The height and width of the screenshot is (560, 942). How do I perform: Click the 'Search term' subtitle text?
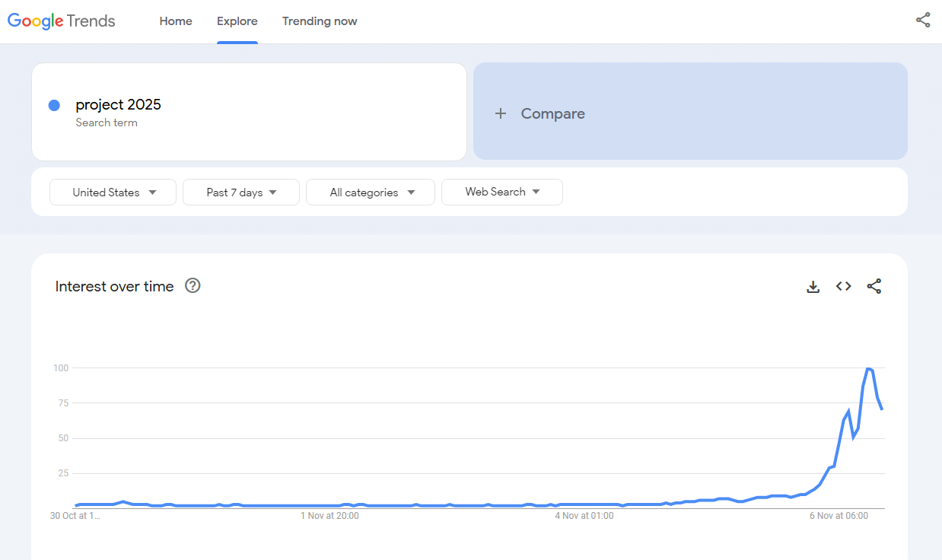click(x=107, y=123)
